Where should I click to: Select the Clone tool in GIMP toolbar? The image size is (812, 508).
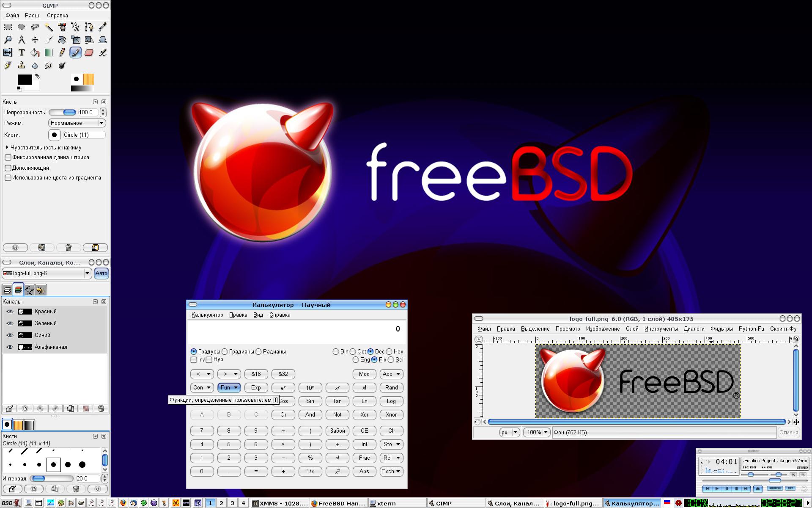(22, 65)
